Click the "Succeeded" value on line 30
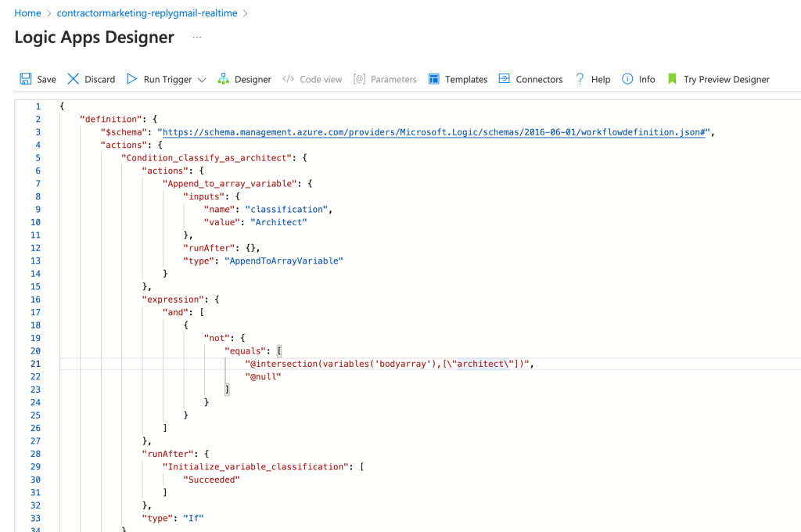 (x=211, y=480)
